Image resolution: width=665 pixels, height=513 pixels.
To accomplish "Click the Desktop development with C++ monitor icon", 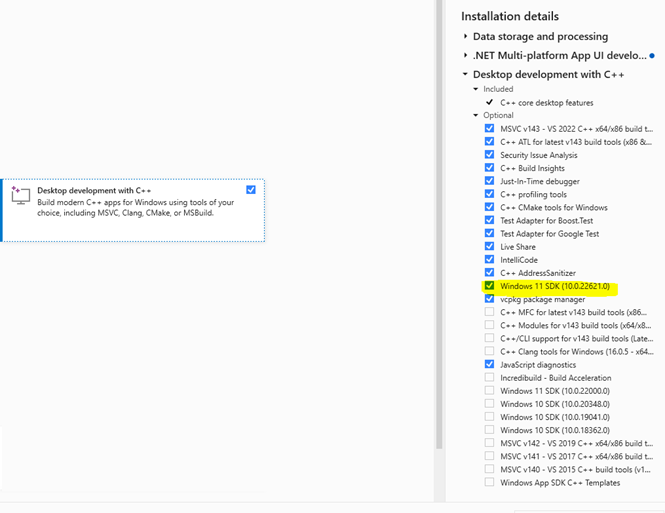I will point(20,195).
